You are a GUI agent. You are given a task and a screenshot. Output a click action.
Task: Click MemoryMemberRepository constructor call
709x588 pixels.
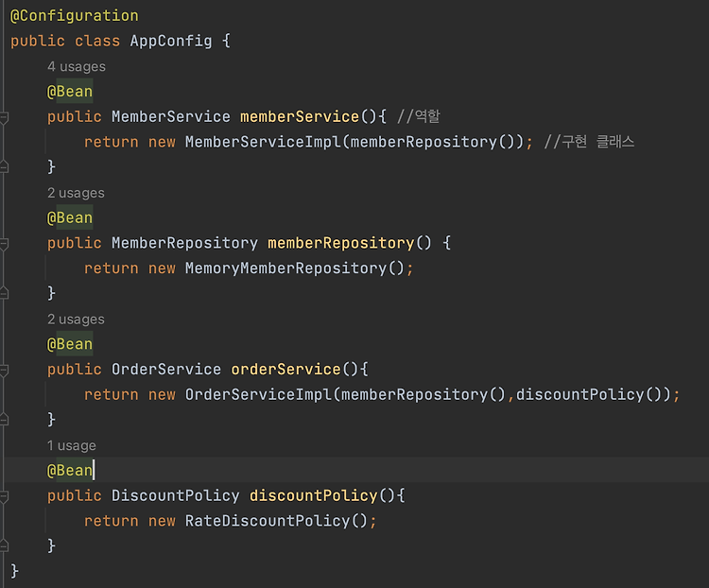(x=285, y=268)
